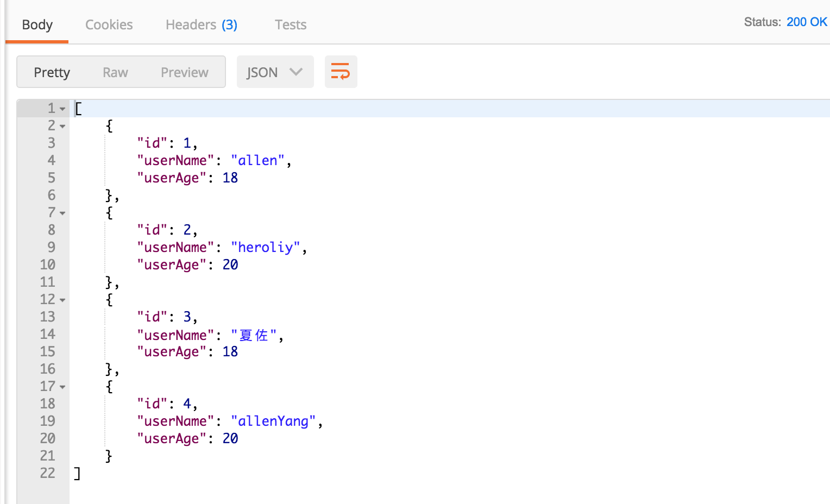The image size is (830, 504).
Task: Switch to the Tests tab
Action: [x=291, y=25]
